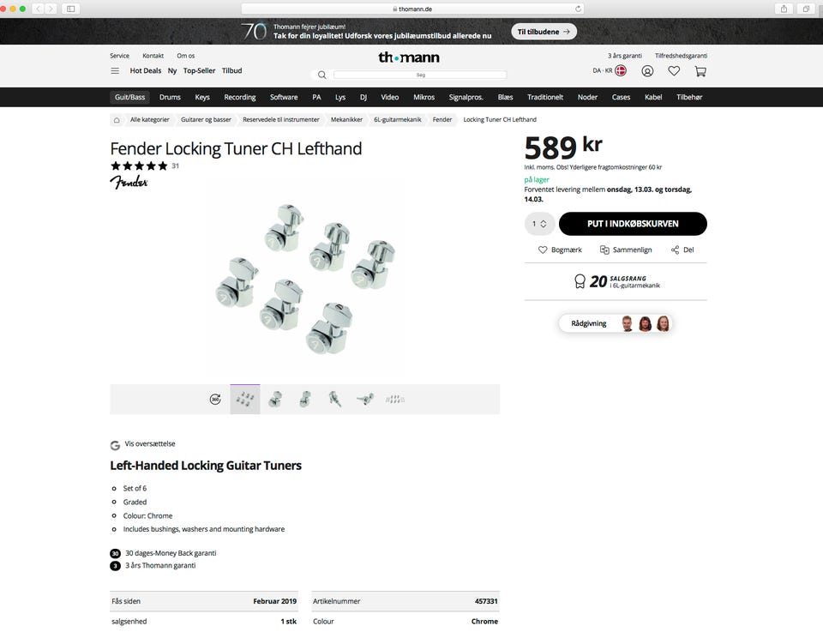The height and width of the screenshot is (644, 823).
Task: Open the DA · KR country selector
Action: tap(609, 71)
